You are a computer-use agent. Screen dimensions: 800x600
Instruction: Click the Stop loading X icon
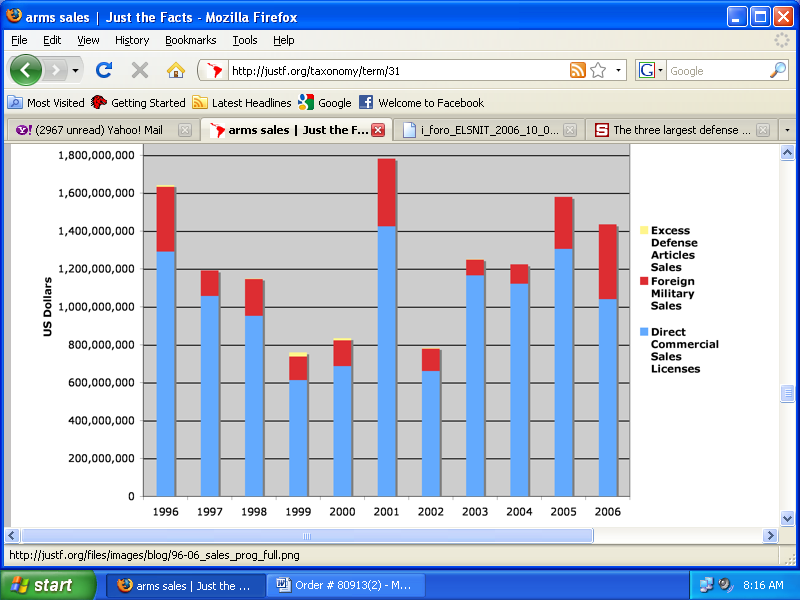click(140, 70)
